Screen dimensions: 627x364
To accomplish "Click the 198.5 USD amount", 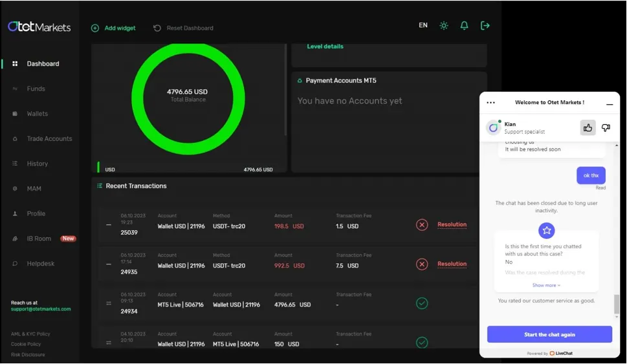I will coord(289,226).
